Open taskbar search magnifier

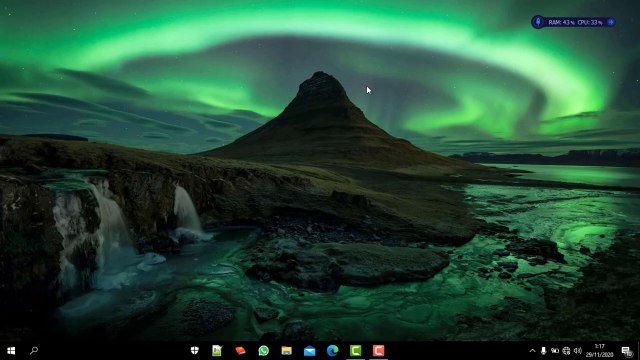coord(34,350)
